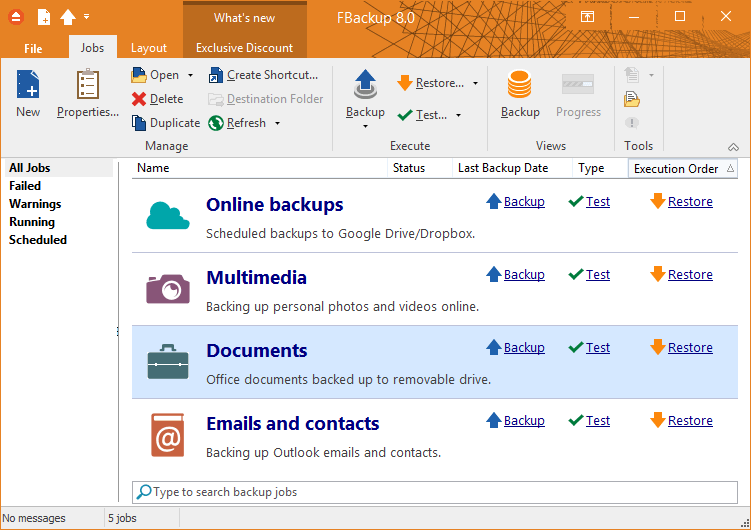Click the quick access up arrow backup icon
The image size is (751, 530).
point(68,17)
